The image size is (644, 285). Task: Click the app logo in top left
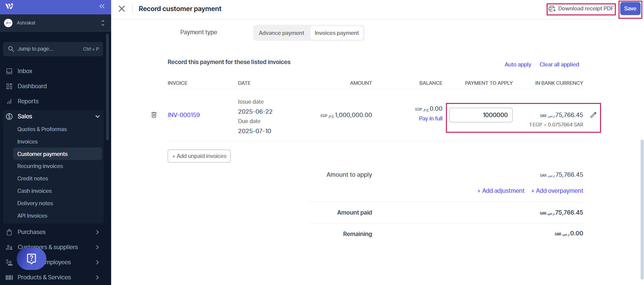pyautogui.click(x=9, y=6)
